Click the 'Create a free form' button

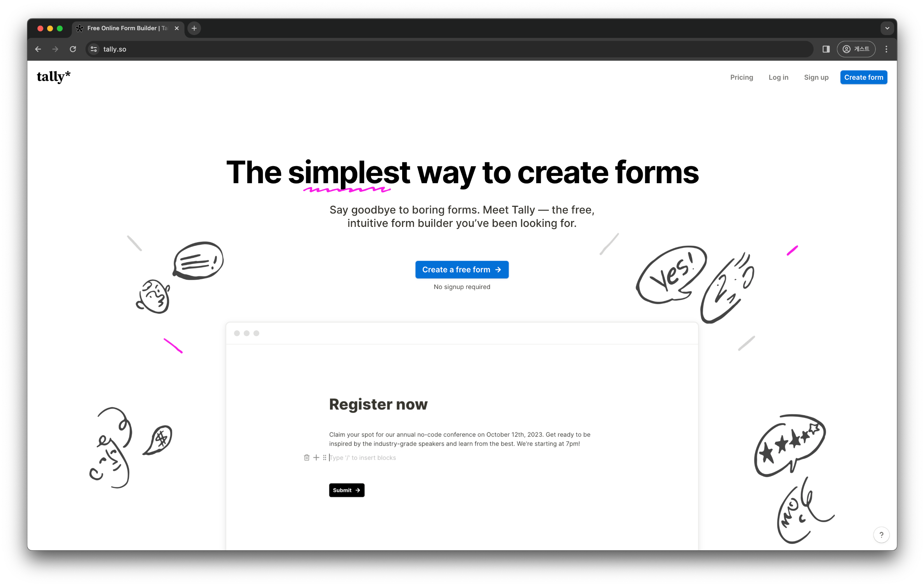click(x=462, y=270)
